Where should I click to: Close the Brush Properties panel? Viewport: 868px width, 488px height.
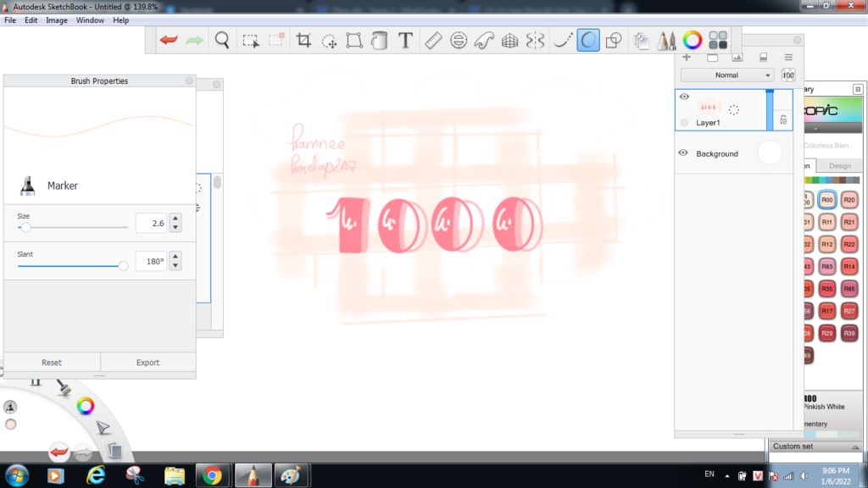[x=189, y=80]
